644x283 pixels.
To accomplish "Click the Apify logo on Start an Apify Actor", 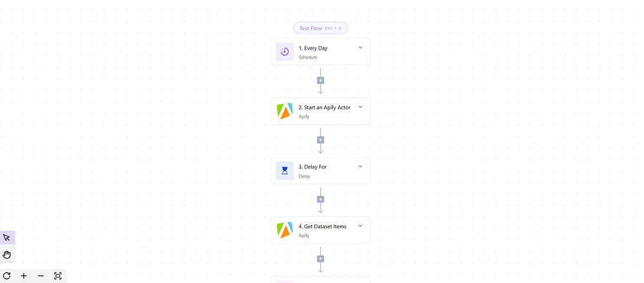I will click(x=285, y=111).
